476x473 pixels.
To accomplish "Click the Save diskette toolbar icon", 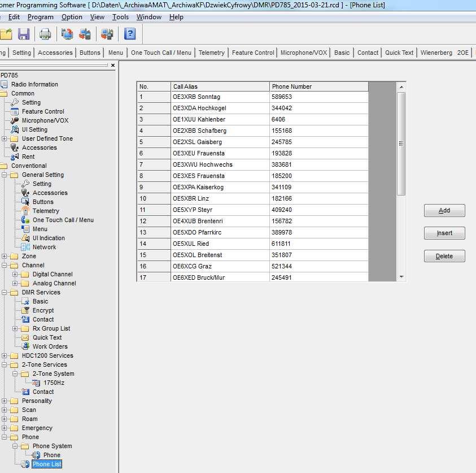I will click(x=24, y=34).
